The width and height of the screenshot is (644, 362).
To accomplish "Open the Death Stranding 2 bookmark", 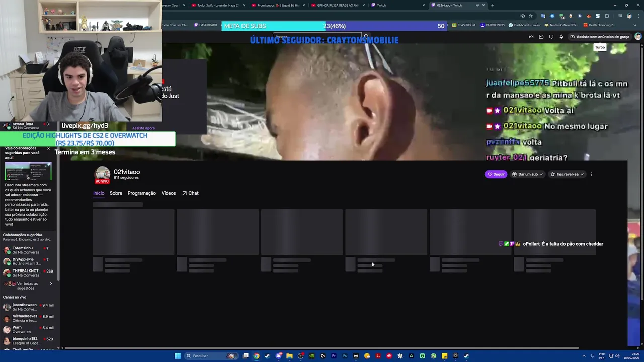I will point(599,25).
